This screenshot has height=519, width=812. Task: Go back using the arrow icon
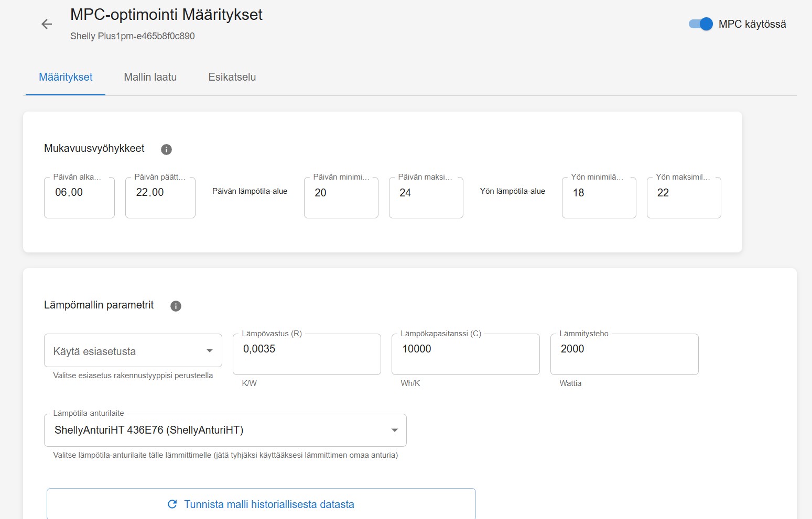47,24
